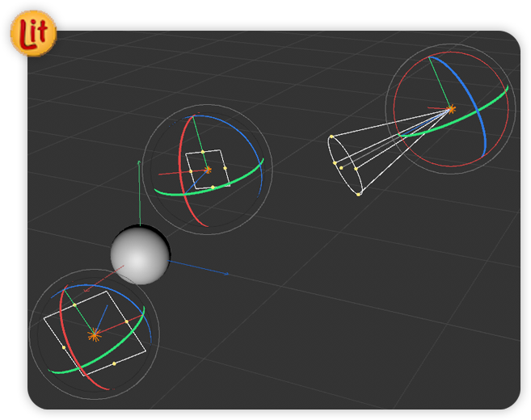Click the sphere's blue axis arrow

(x=199, y=267)
